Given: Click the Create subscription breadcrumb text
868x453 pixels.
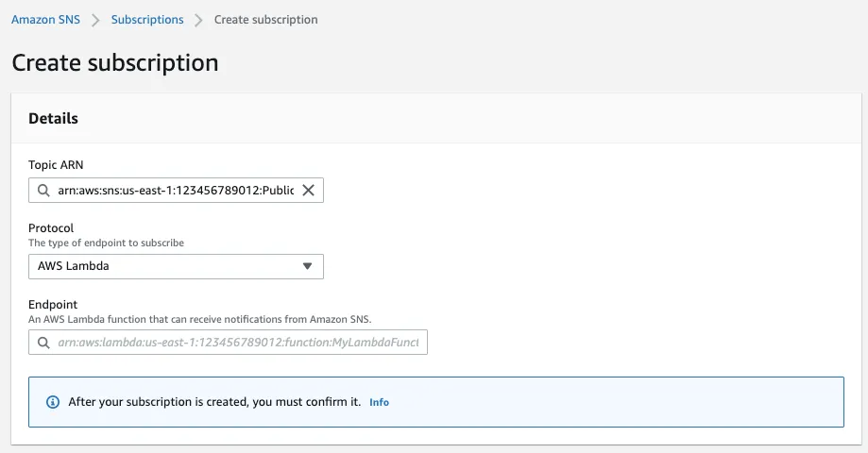Looking at the screenshot, I should tap(265, 20).
